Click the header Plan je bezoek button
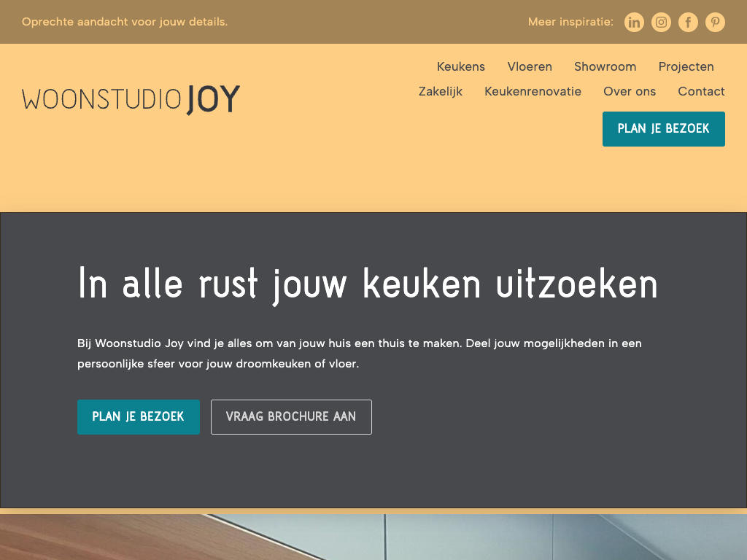This screenshot has height=560, width=747. 663,129
